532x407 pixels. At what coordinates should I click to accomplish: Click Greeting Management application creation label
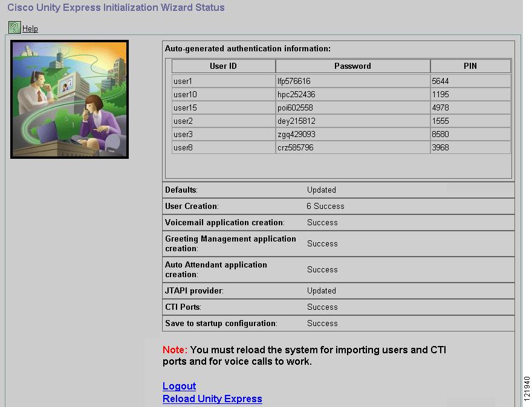coord(230,243)
